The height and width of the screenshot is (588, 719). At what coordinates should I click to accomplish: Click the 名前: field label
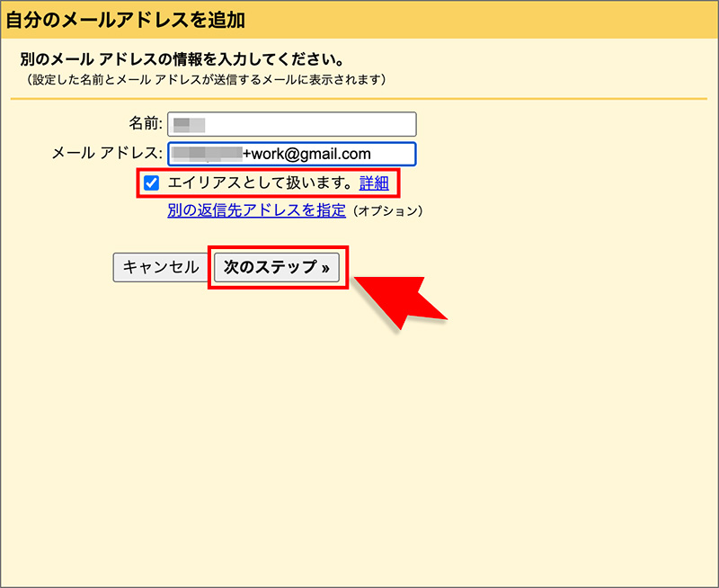[x=146, y=123]
